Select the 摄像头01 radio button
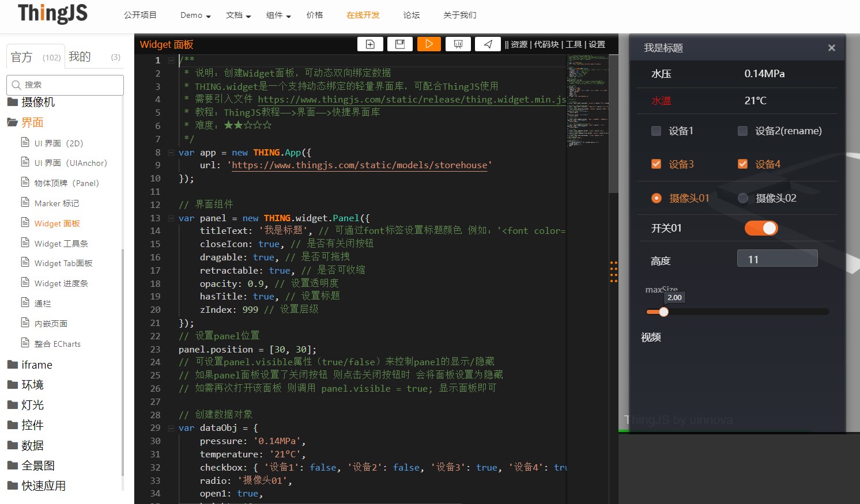 (656, 198)
